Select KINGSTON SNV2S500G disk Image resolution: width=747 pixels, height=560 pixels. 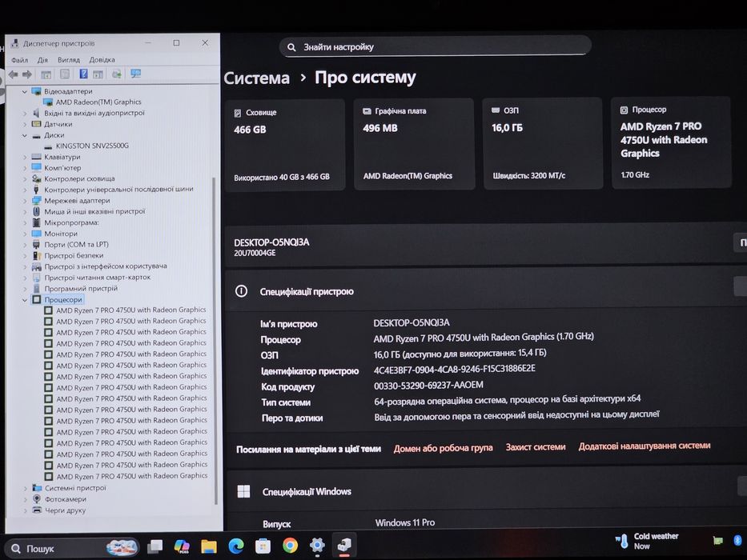pyautogui.click(x=92, y=146)
